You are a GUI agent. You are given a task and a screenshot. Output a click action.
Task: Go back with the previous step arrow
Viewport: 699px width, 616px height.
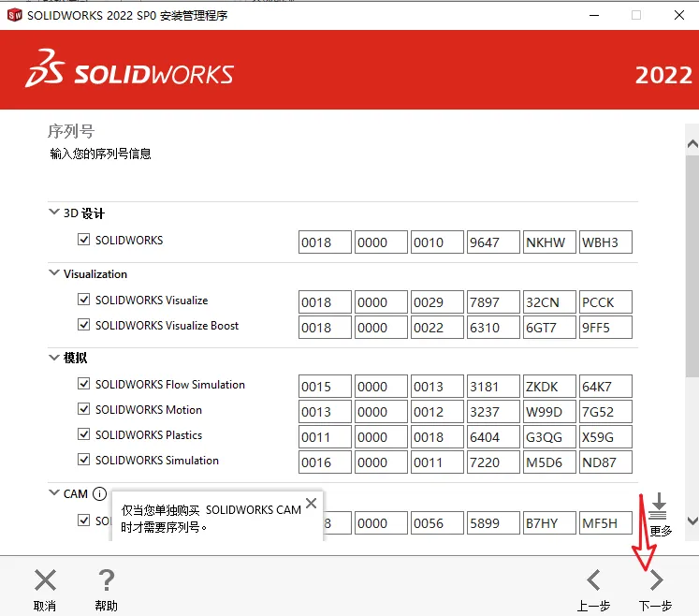pos(593,579)
